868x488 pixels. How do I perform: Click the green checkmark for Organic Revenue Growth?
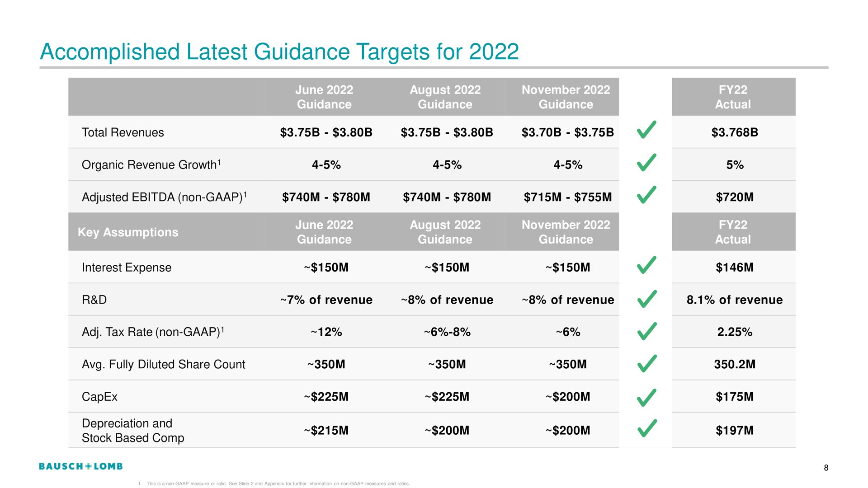point(646,162)
